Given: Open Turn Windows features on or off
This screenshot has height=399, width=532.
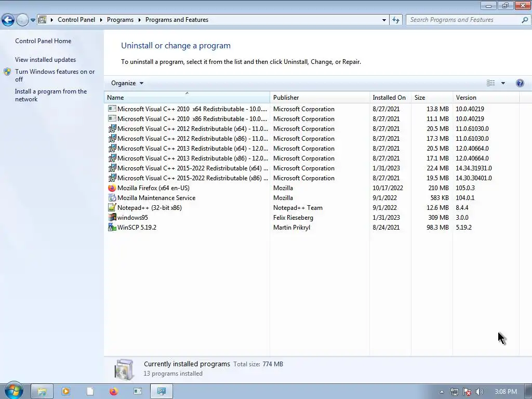Looking at the screenshot, I should tap(55, 75).
